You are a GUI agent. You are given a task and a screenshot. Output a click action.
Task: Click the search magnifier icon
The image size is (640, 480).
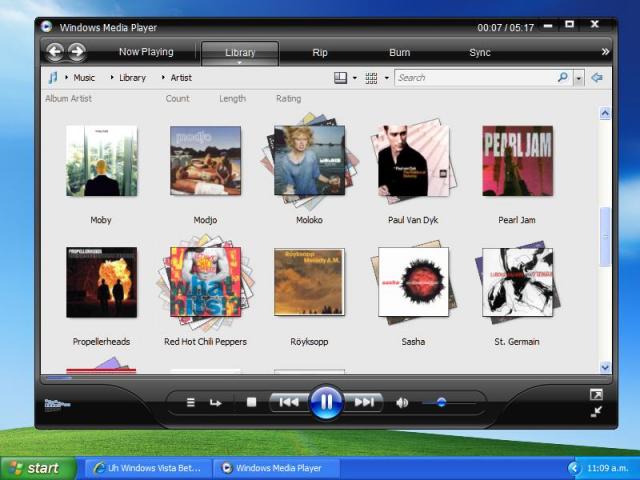point(563,77)
